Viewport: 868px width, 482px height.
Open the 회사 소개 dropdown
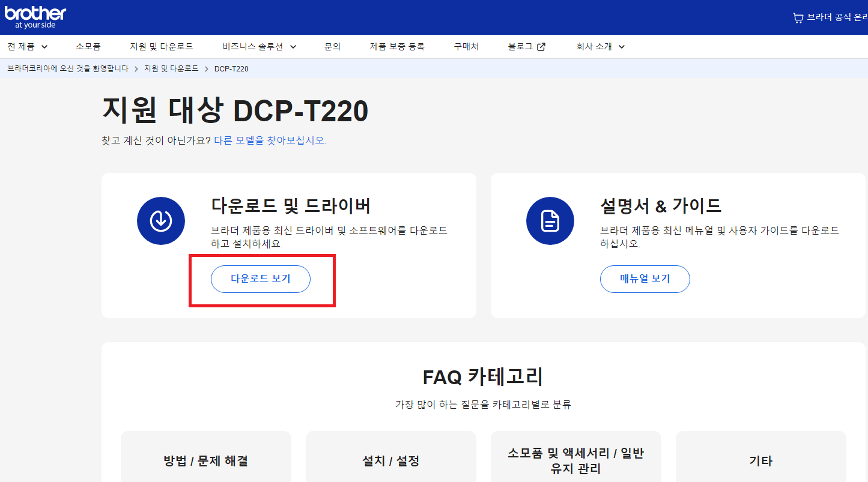coord(600,46)
